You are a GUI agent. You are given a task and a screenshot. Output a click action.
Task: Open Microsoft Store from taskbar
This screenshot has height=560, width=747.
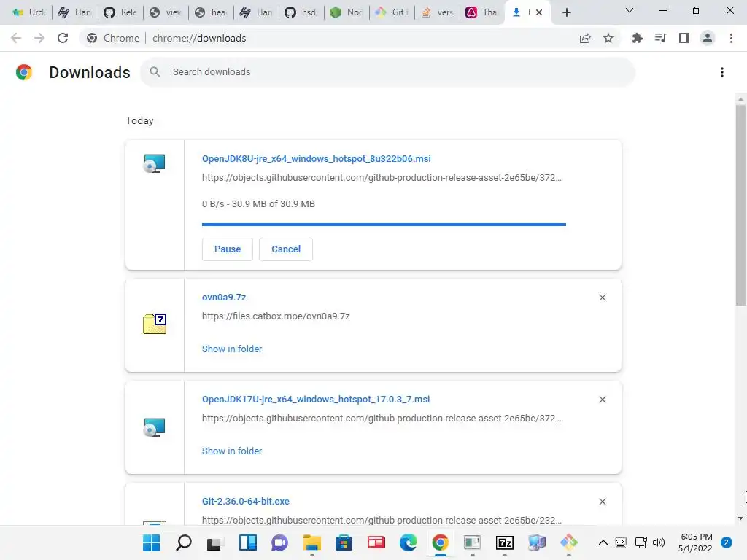[x=344, y=542]
